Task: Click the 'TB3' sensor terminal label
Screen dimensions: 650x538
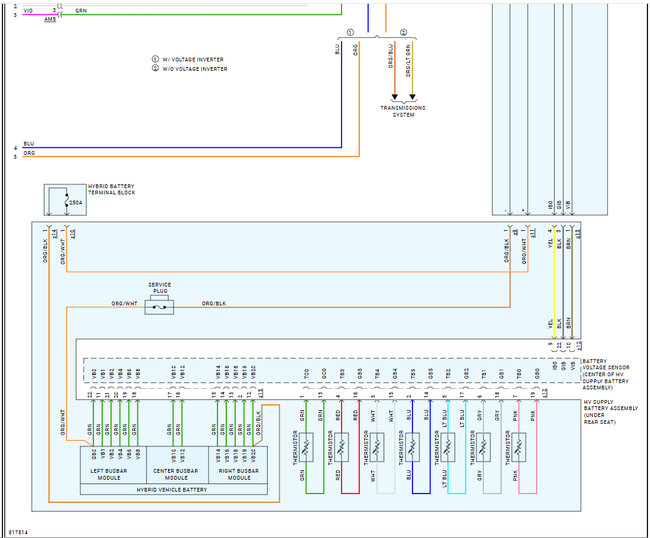Action: [x=342, y=373]
